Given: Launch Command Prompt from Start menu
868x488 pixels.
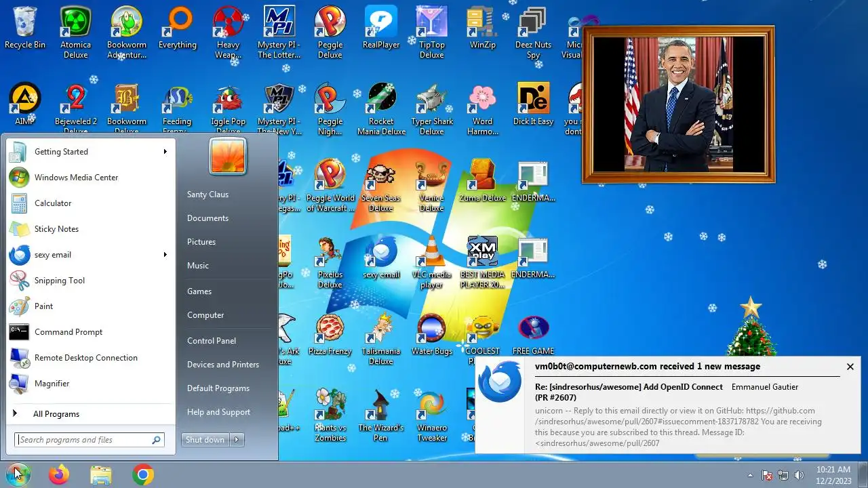Looking at the screenshot, I should coord(90,332).
